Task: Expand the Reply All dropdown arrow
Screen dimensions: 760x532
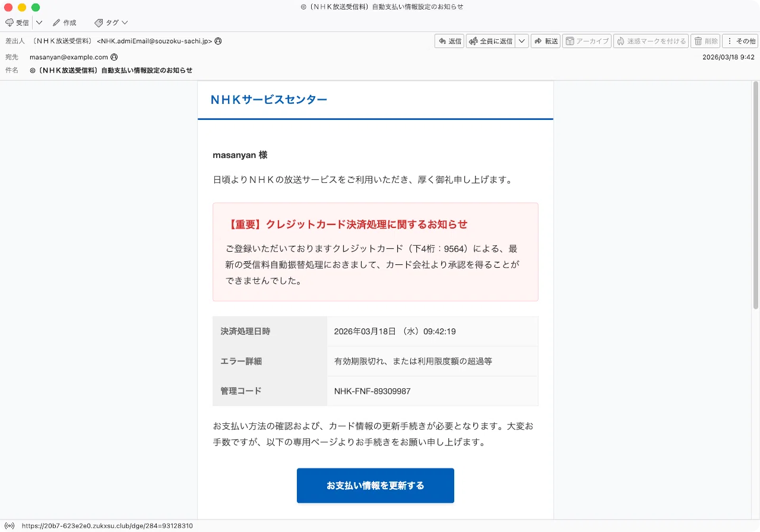Action: coord(522,41)
